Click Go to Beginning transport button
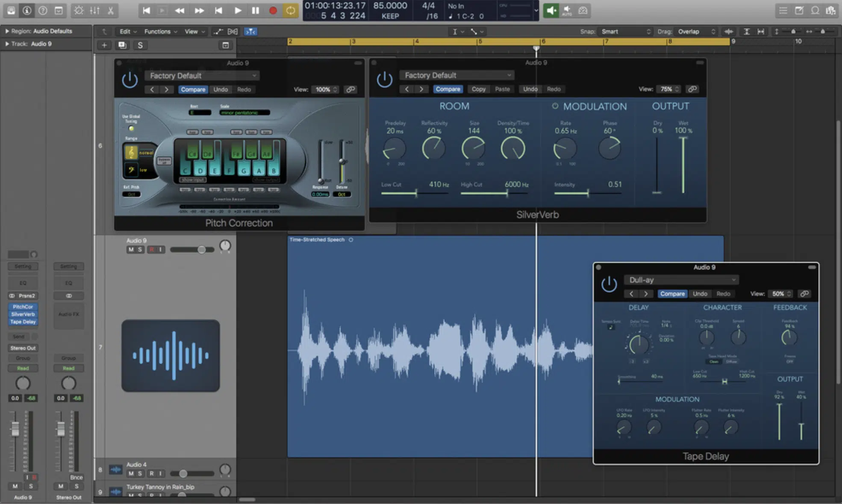Image resolution: width=842 pixels, height=504 pixels. click(x=146, y=10)
